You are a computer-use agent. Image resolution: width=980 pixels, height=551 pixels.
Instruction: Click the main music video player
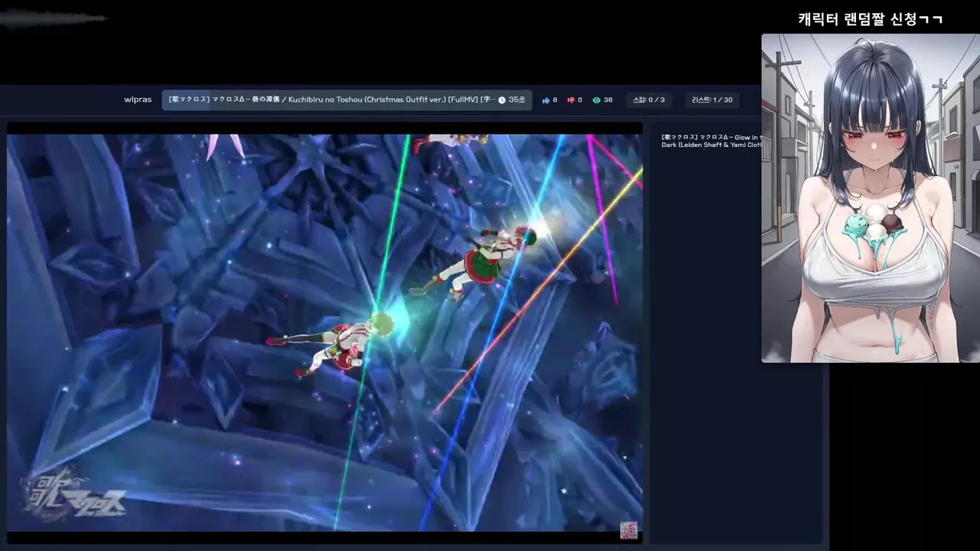coord(325,332)
